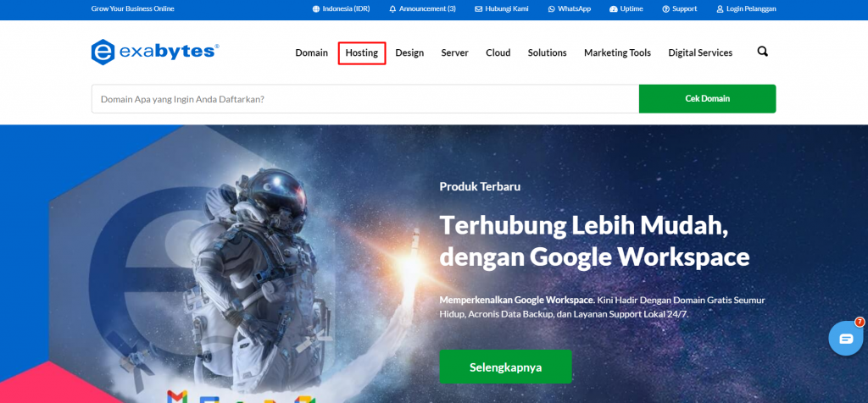
Task: Click the globe icon beside Indonesia (IDR)
Action: click(316, 8)
